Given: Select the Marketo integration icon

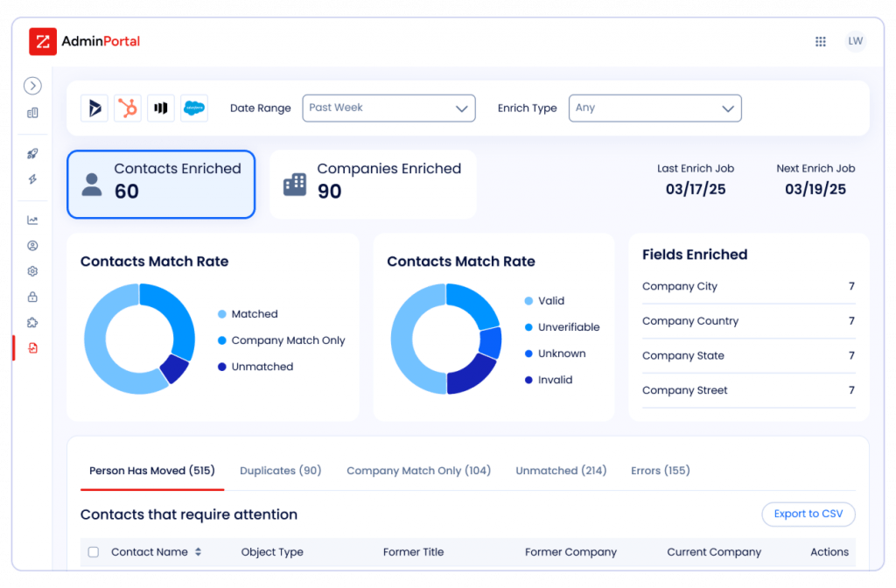Looking at the screenshot, I should (161, 108).
